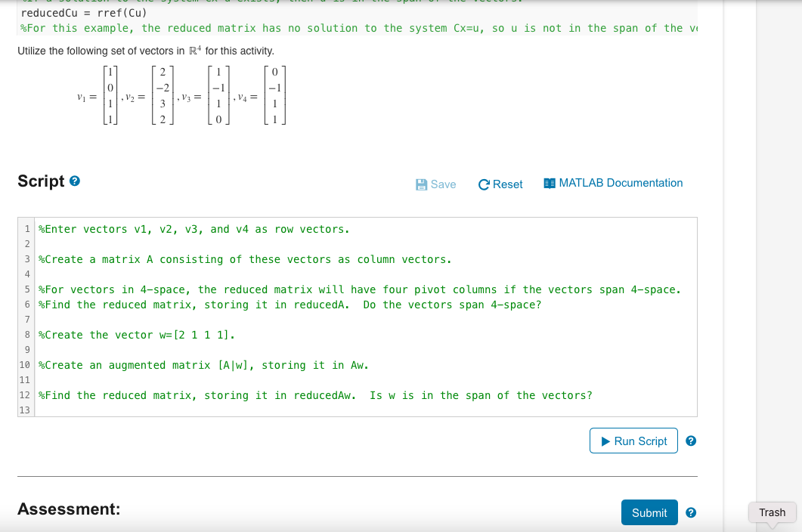Click the Trash control on the right edge

772,512
